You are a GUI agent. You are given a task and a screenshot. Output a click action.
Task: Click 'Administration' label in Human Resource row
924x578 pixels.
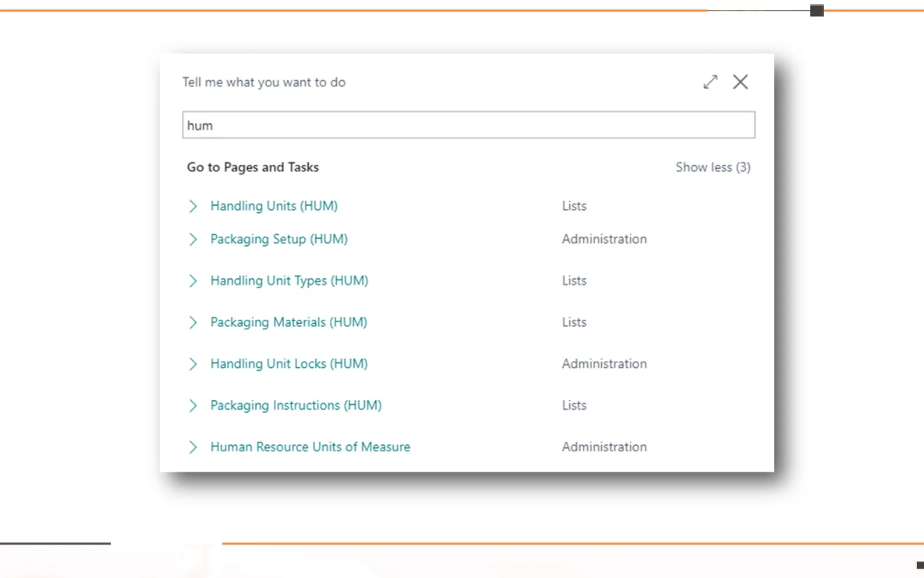click(604, 447)
